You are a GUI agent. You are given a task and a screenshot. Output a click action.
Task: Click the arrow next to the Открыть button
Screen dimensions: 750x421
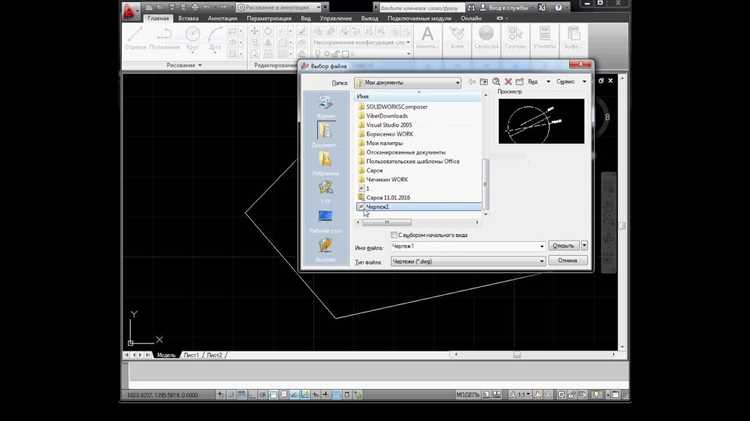coord(584,245)
